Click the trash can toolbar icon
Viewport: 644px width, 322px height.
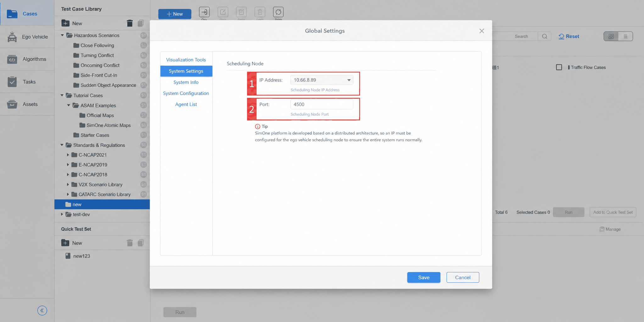click(260, 12)
